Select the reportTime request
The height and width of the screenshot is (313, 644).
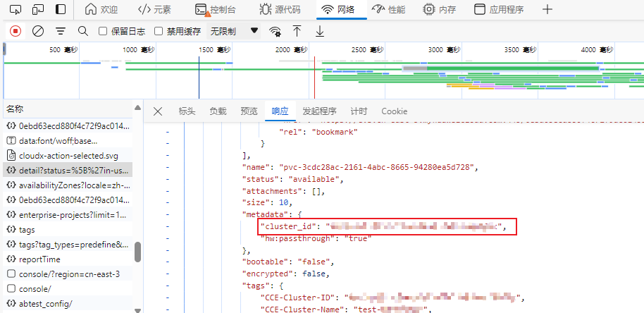click(x=68, y=259)
